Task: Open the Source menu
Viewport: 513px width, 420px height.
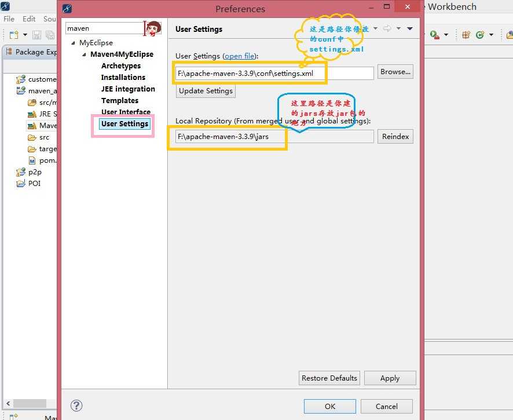Action: [50, 19]
